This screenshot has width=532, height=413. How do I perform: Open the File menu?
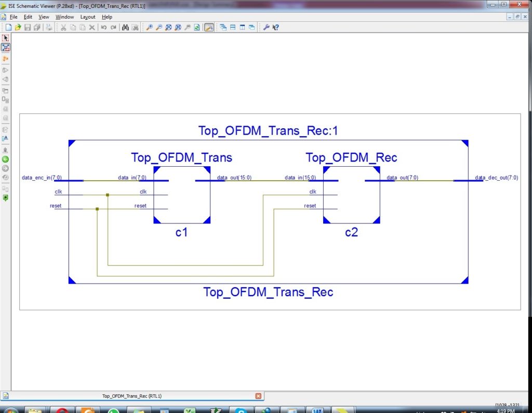tap(13, 17)
